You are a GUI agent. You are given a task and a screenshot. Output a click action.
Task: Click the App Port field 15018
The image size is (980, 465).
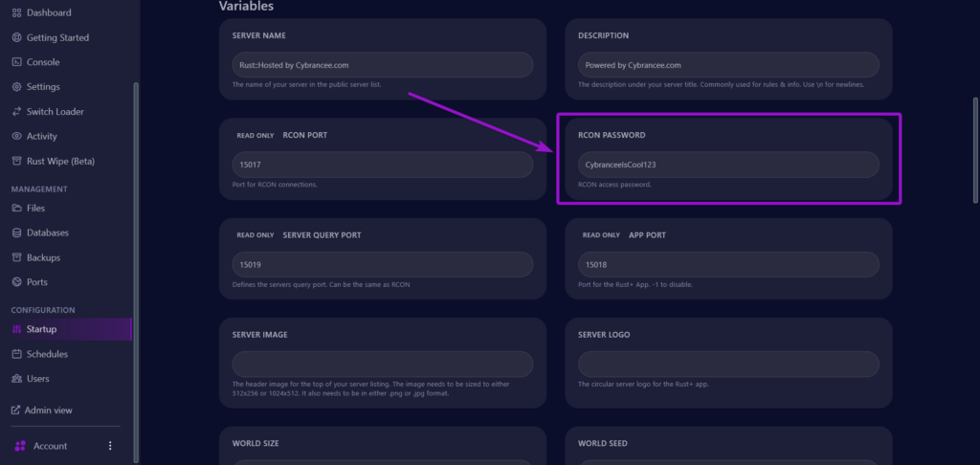728,264
